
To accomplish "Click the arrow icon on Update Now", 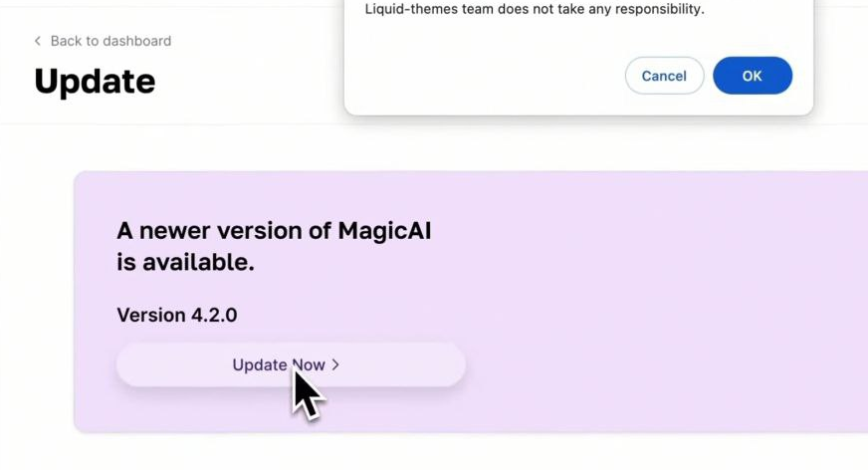I will 335,365.
